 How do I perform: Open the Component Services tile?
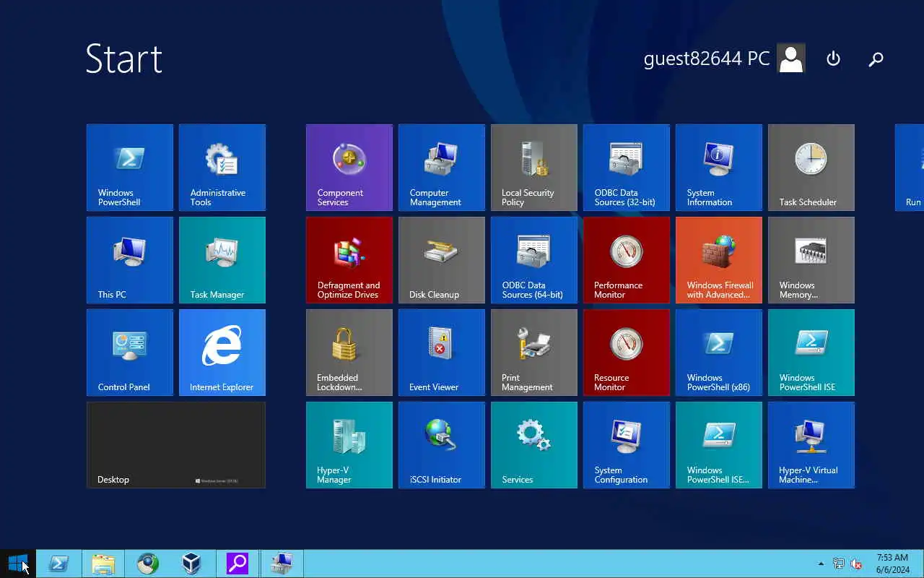pyautogui.click(x=349, y=168)
